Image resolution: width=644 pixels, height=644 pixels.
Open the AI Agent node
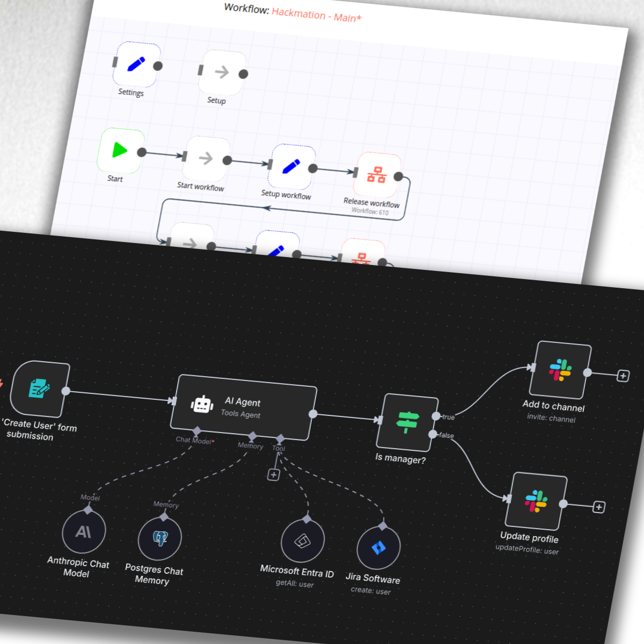tap(243, 408)
